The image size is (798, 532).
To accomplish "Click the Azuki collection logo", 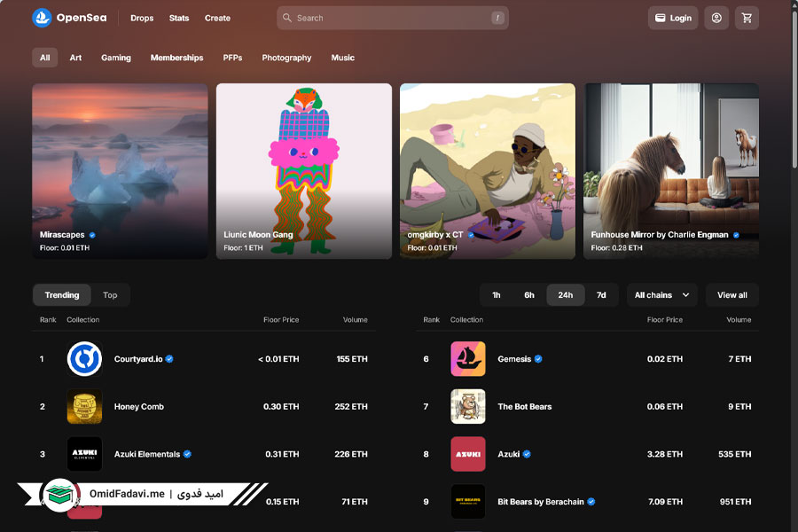I will (467, 454).
